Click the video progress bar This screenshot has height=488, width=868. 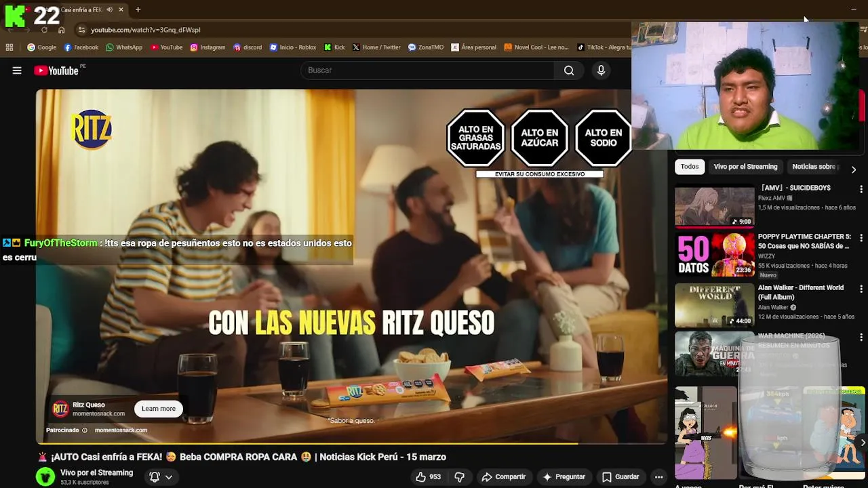tap(351, 443)
